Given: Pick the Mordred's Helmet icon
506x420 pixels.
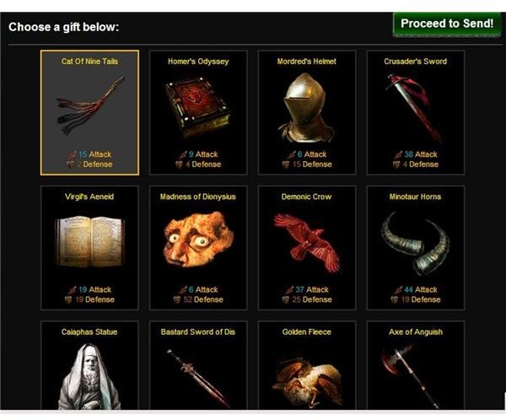Looking at the screenshot, I should click(x=305, y=107).
